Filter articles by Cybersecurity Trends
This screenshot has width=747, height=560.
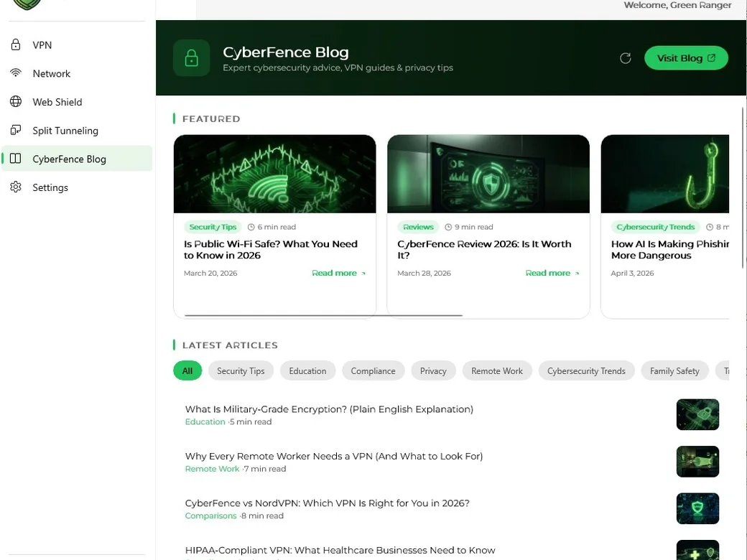coord(586,371)
